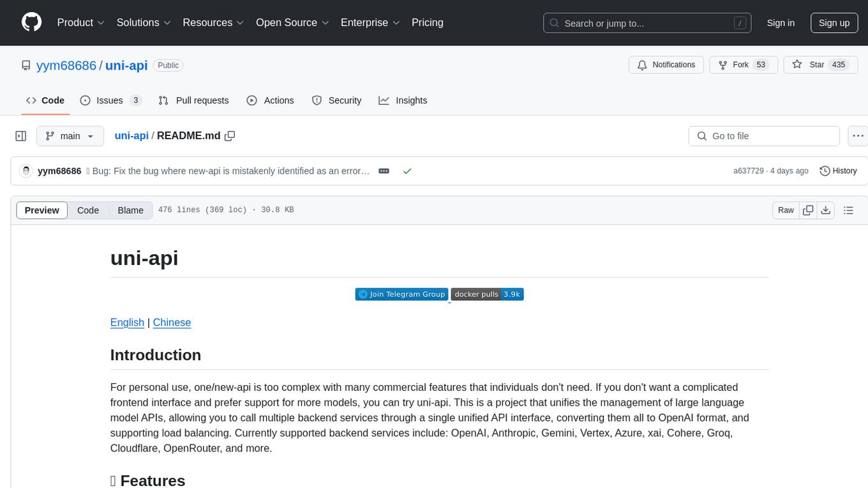Open the Pricing page
This screenshot has width=868, height=488.
click(428, 22)
